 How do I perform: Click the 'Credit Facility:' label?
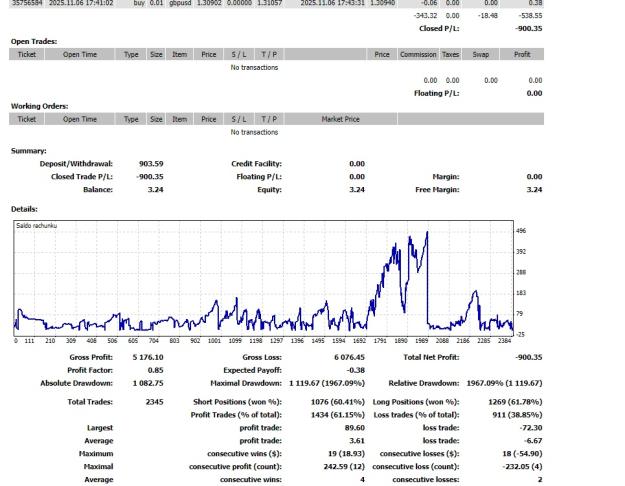[256, 163]
